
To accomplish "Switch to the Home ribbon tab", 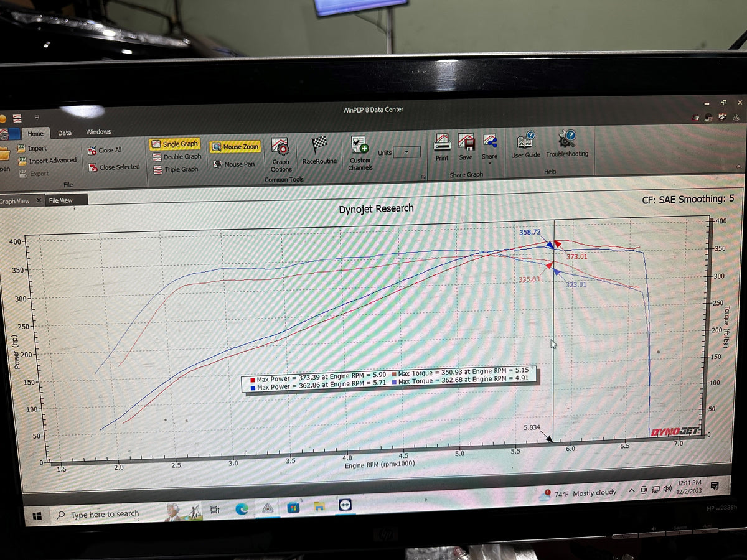I will [35, 133].
